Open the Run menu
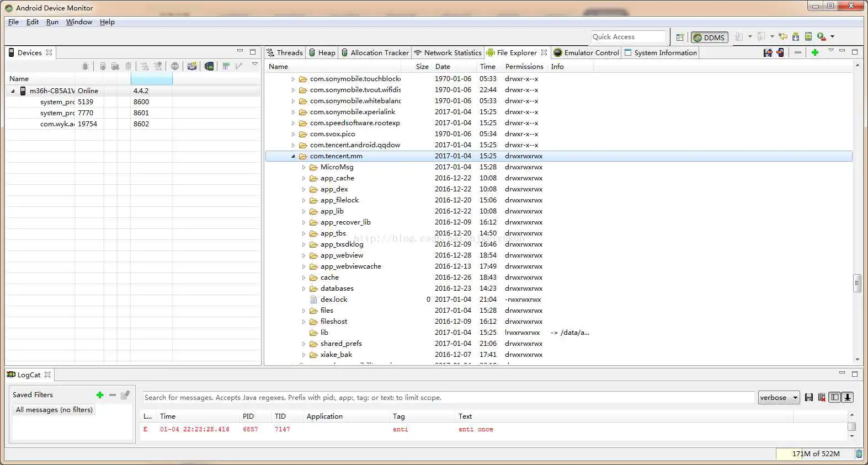Screen dimensions: 868x465 point(52,22)
